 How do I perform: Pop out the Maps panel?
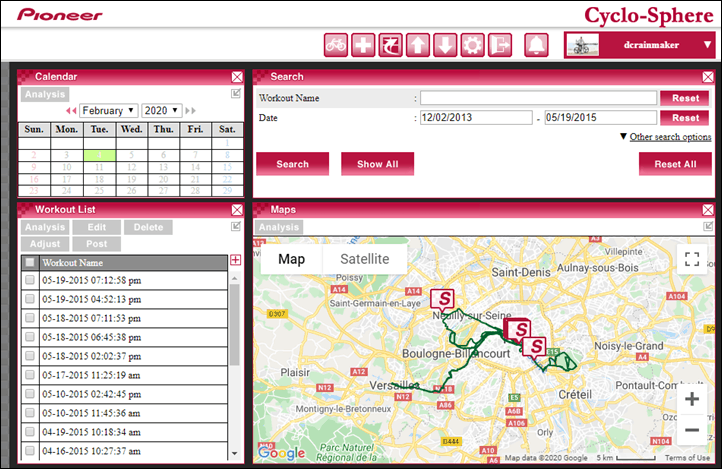708,226
